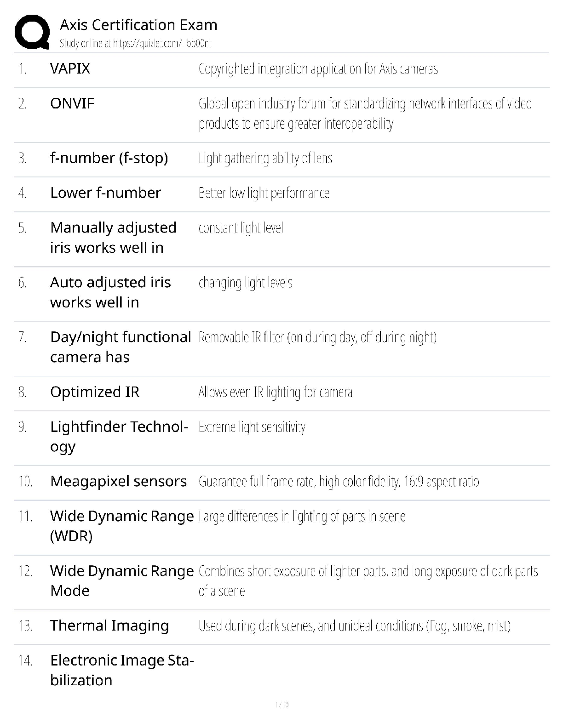Click the Axis Certification Exam title
563x728 pixels.
tap(138, 25)
